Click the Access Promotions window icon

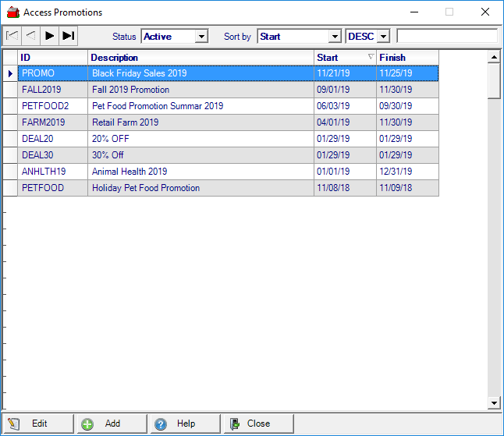12,12
